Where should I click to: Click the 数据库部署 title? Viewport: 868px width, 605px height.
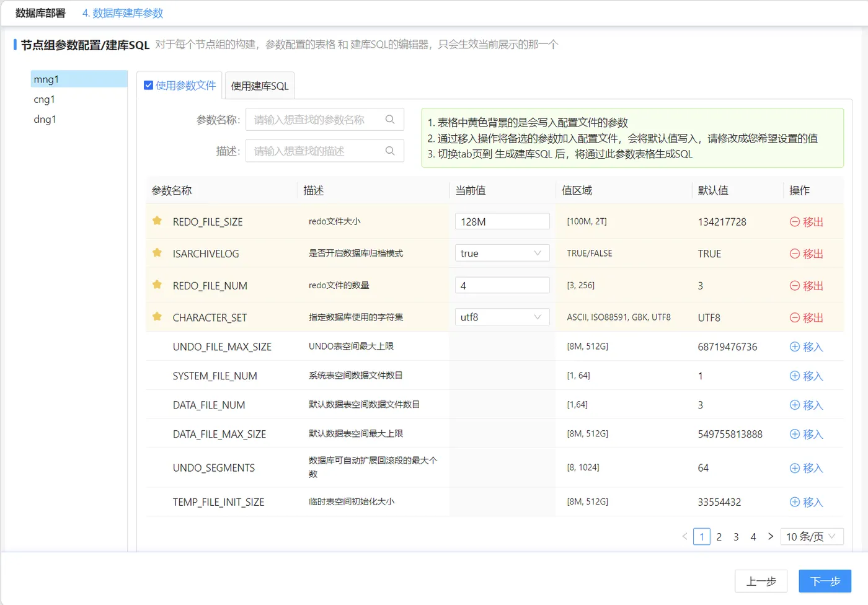[x=40, y=13]
